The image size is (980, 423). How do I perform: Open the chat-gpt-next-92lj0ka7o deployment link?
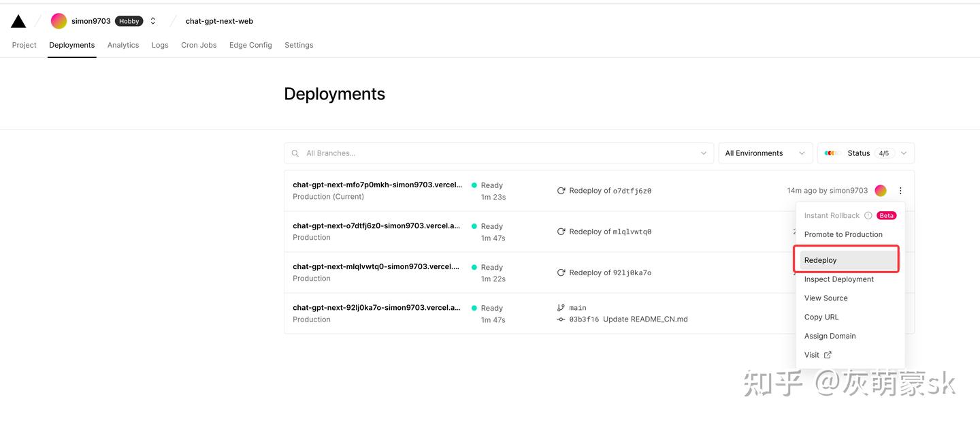point(376,308)
